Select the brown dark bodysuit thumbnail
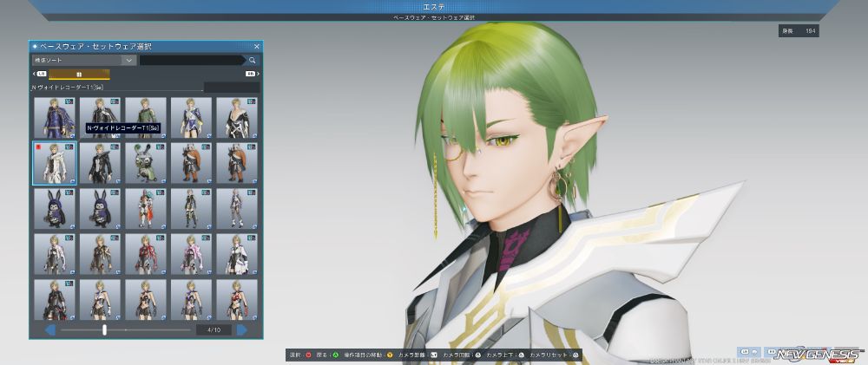This screenshot has width=868, height=365. 100,254
